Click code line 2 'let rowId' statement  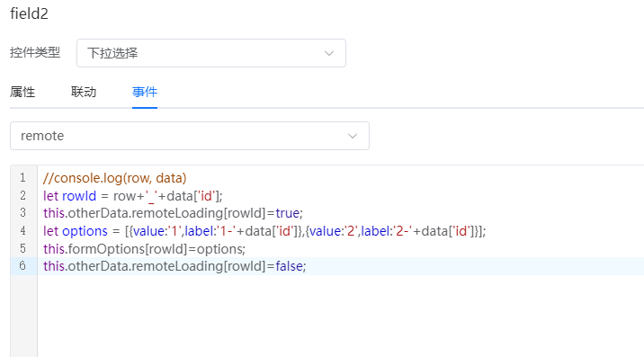(x=132, y=196)
